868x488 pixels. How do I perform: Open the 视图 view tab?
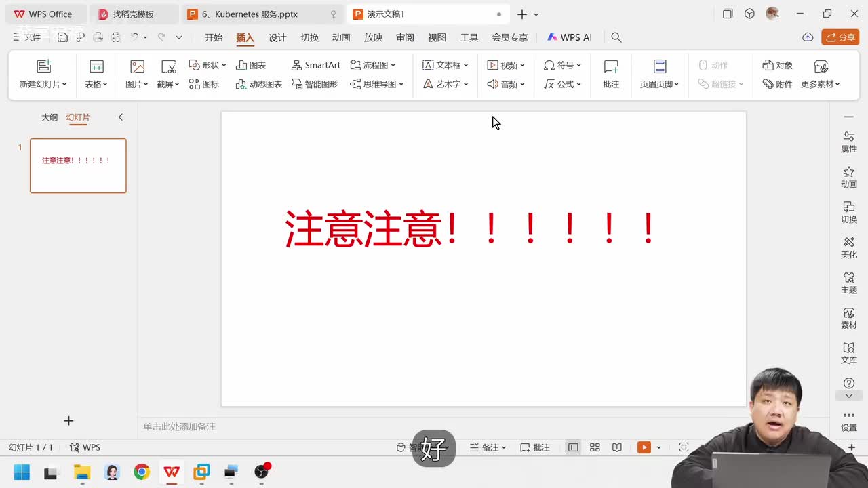437,37
